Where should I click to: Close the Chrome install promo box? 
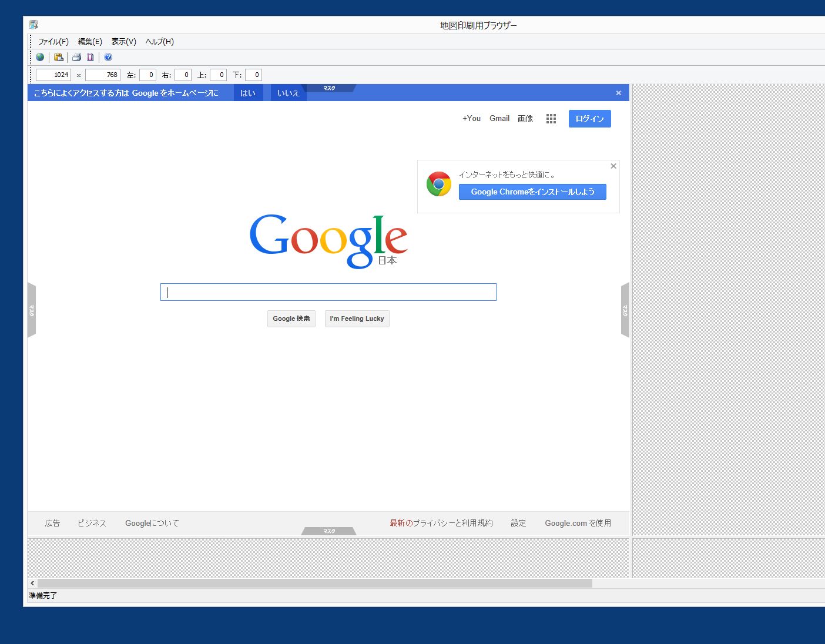click(x=613, y=166)
